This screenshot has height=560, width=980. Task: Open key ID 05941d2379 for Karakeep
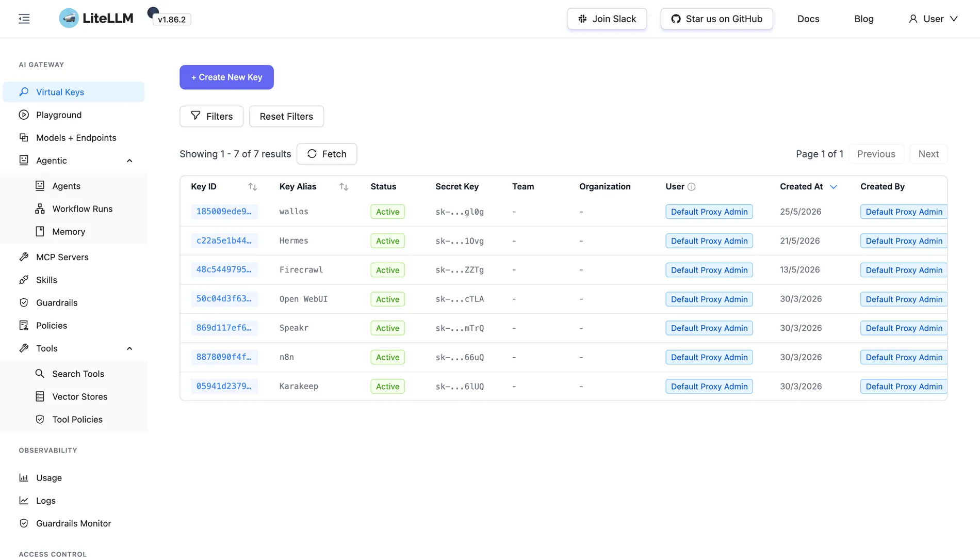click(x=224, y=387)
